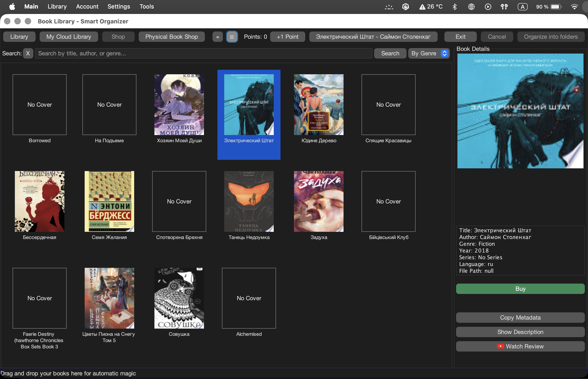Image resolution: width=588 pixels, height=379 pixels.
Task: Select the Хозяин Моей Души cover
Action: 179,105
